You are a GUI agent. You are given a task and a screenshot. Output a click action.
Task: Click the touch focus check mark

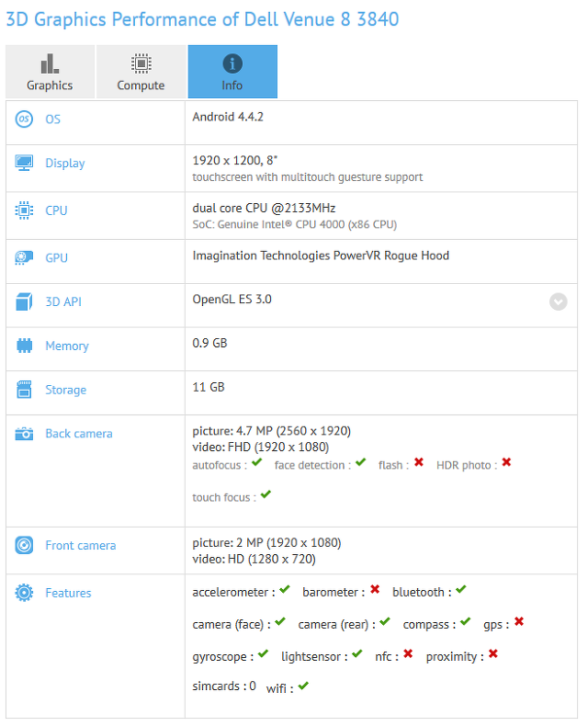(x=266, y=494)
